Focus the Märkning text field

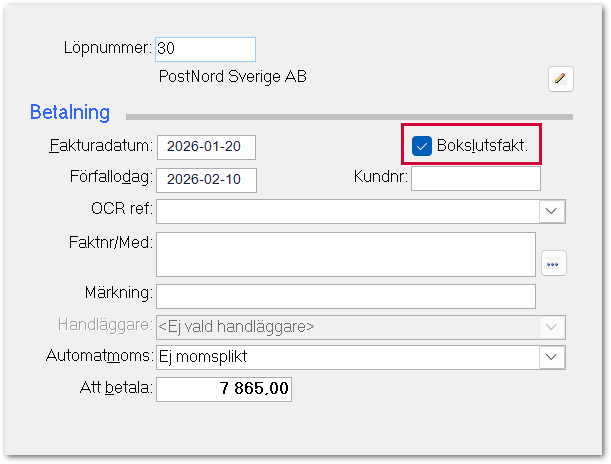pyautogui.click(x=345, y=296)
